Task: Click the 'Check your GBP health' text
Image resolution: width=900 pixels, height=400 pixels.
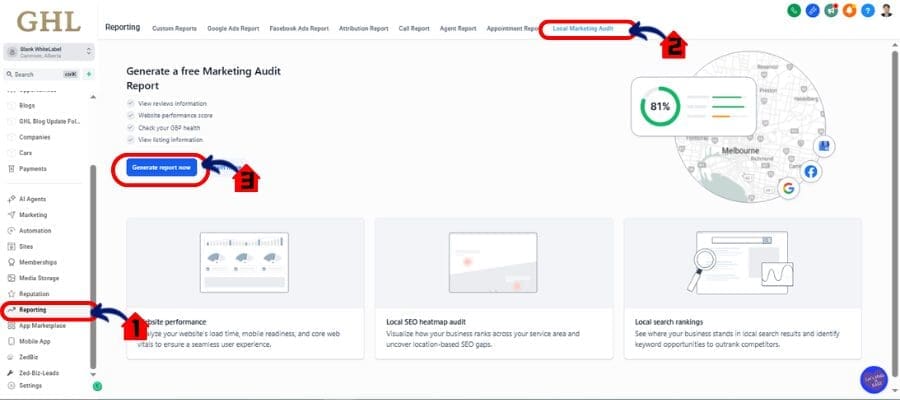Action: pyautogui.click(x=169, y=128)
